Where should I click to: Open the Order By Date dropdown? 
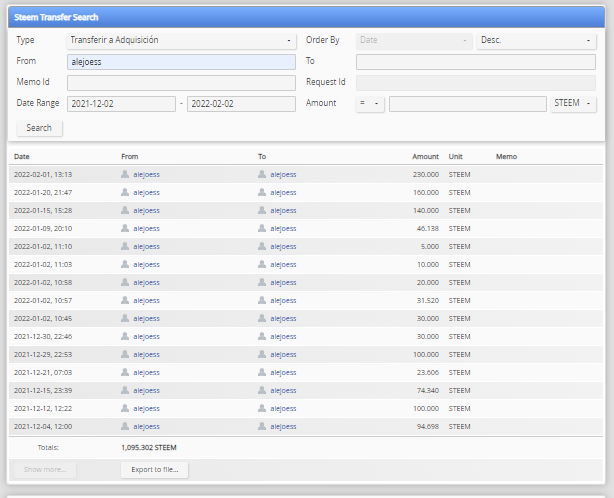414,40
